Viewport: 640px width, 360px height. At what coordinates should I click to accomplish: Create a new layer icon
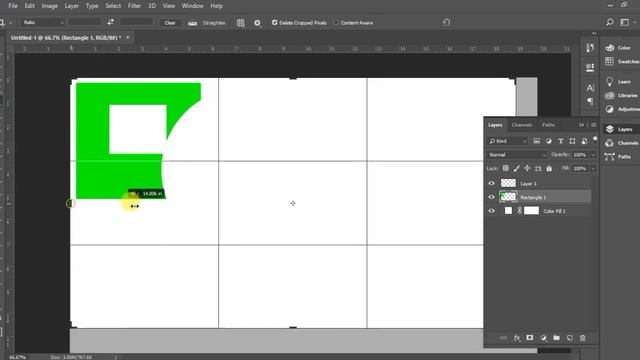(569, 338)
